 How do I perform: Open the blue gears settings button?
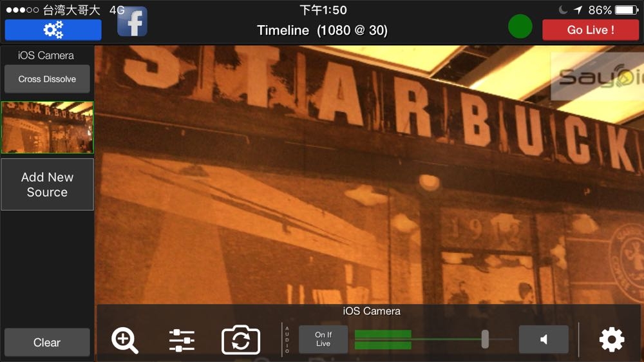point(53,30)
